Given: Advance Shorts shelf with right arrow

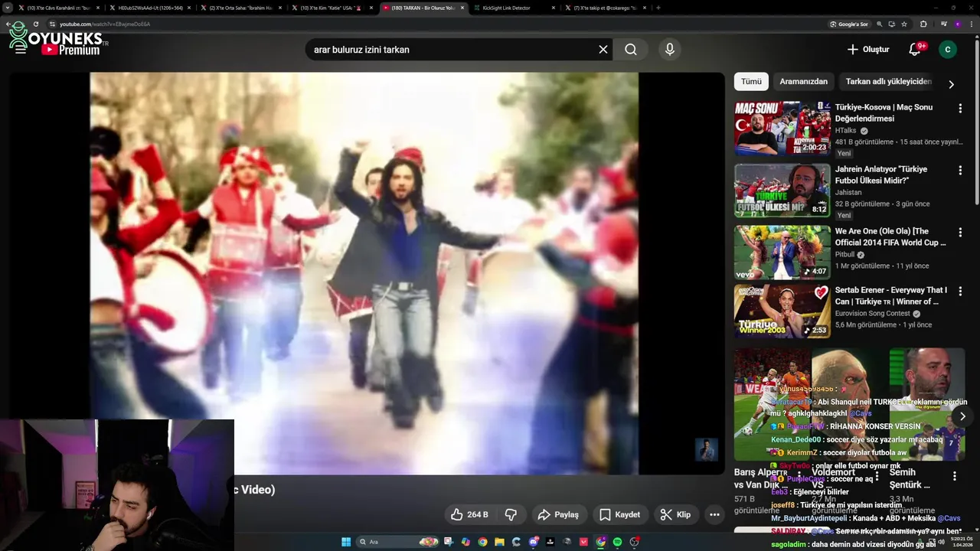Looking at the screenshot, I should click(x=962, y=416).
